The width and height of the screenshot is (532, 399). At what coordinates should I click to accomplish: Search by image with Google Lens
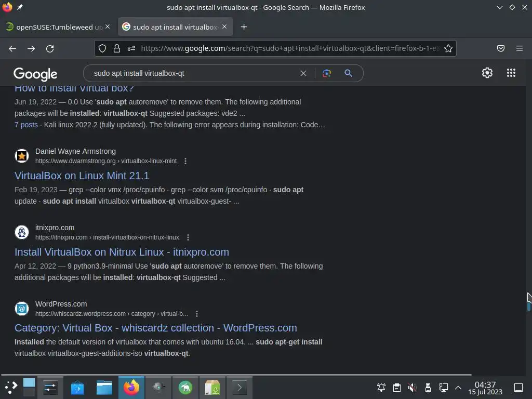(326, 73)
